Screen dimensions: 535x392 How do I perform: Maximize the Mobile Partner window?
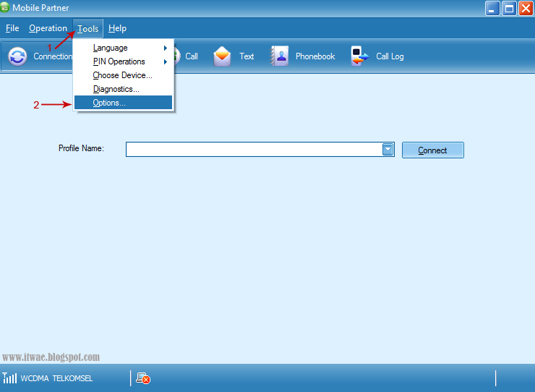click(x=509, y=9)
